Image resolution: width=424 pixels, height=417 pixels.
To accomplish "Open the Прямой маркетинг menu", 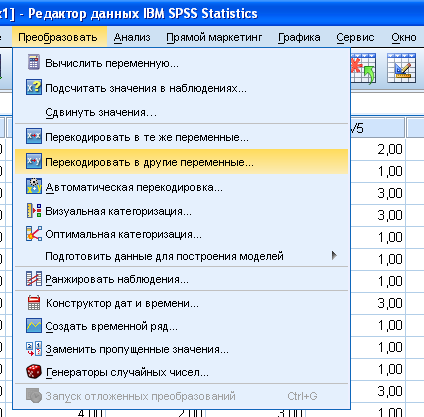I will pos(214,37).
